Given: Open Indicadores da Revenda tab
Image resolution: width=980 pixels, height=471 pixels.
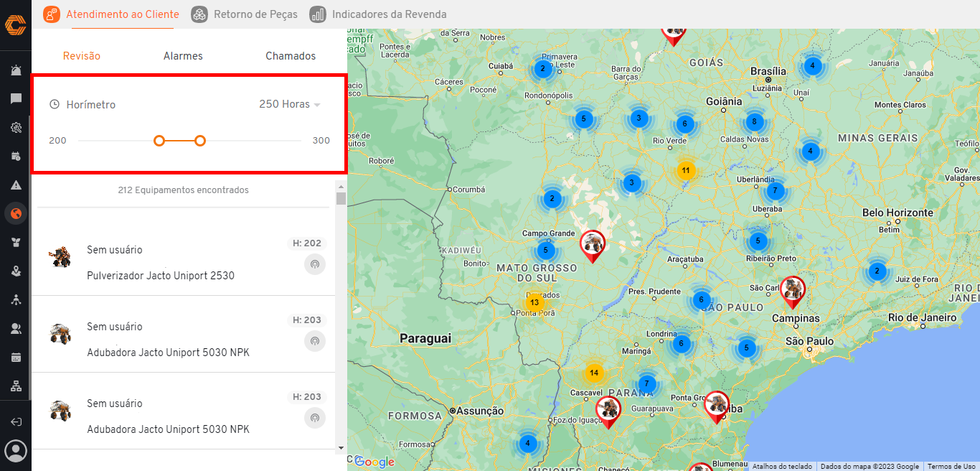Looking at the screenshot, I should 378,14.
